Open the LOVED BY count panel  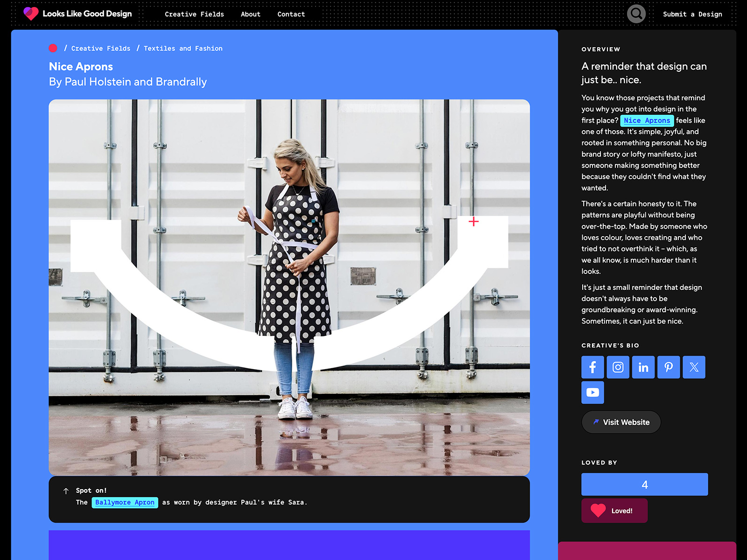[644, 484]
